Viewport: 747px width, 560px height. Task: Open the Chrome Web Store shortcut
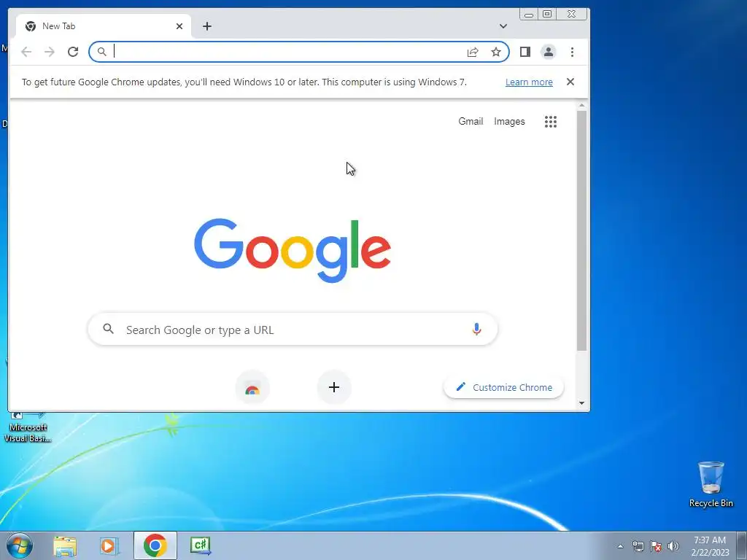pyautogui.click(x=252, y=388)
